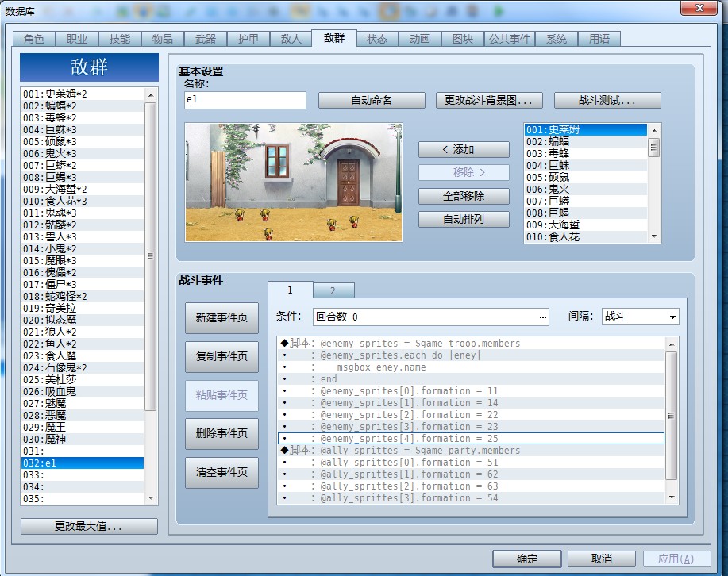Select troop 019:奇美拉
This screenshot has width=728, height=576.
pyautogui.click(x=83, y=308)
